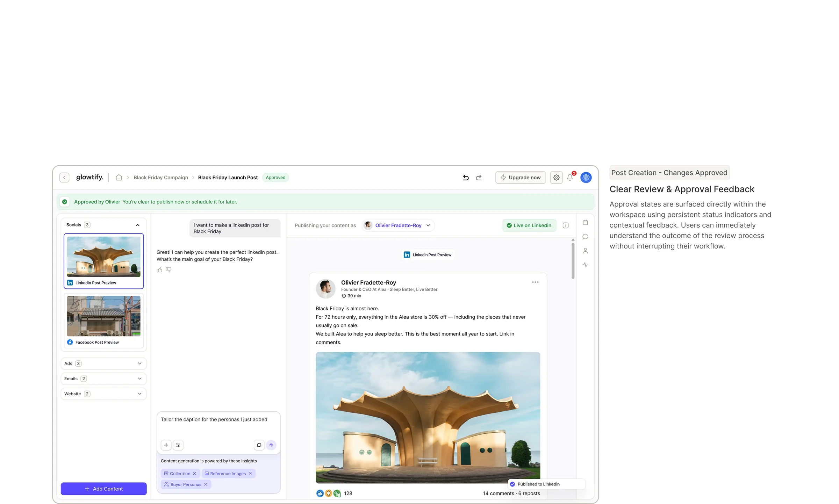The image size is (839, 504).
Task: Expand the Website section
Action: coord(104,394)
